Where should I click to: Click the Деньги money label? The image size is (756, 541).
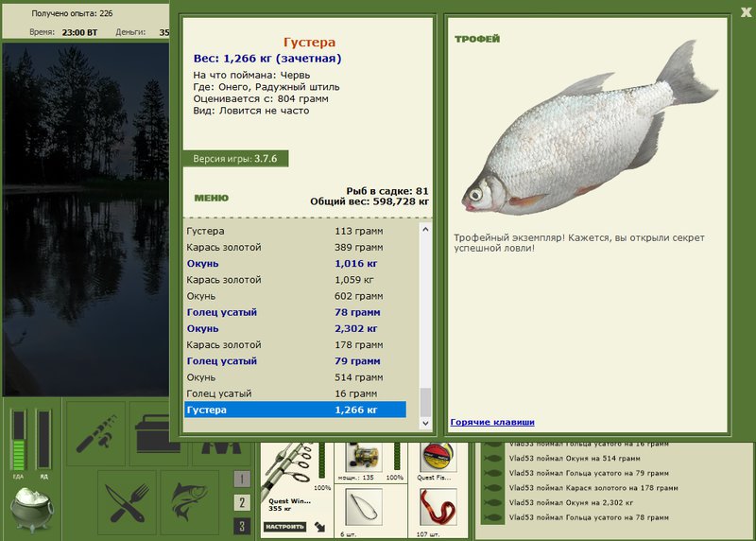(130, 32)
